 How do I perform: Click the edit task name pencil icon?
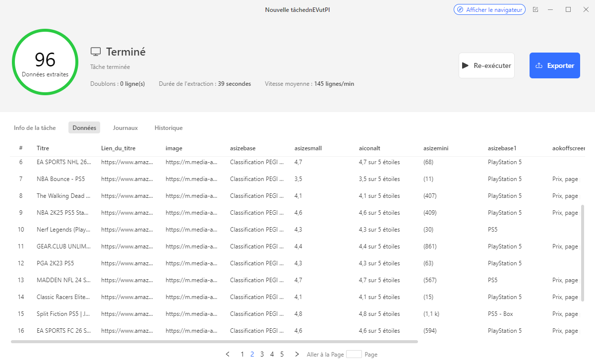click(535, 9)
